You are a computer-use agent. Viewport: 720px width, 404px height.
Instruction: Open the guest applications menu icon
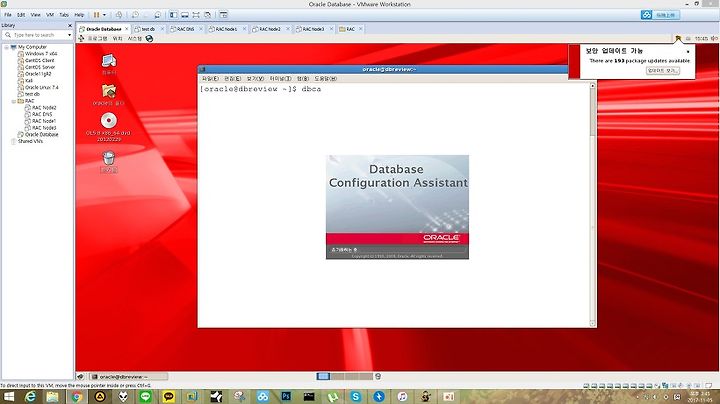[81, 39]
